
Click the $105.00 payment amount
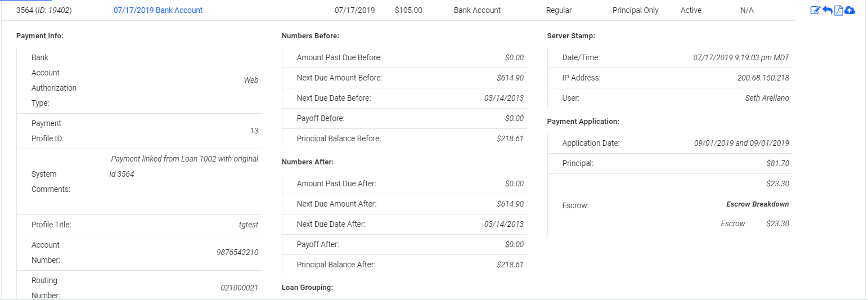pyautogui.click(x=408, y=10)
